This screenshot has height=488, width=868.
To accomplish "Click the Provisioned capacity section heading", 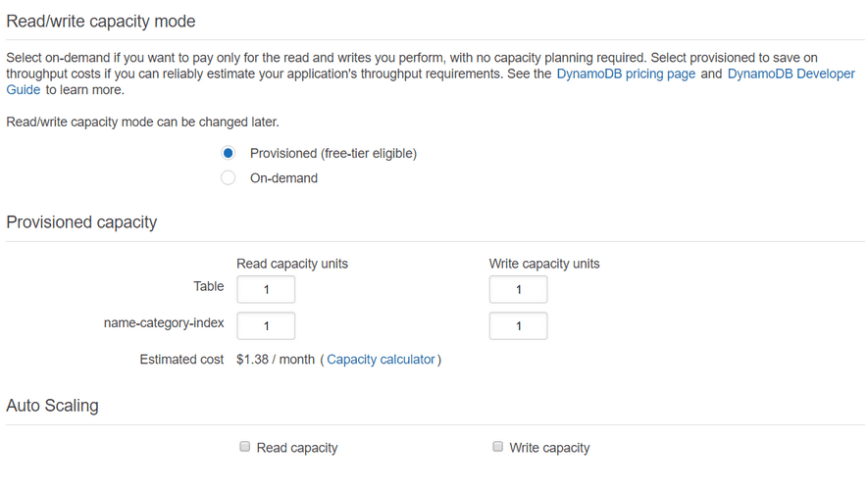I will point(82,221).
